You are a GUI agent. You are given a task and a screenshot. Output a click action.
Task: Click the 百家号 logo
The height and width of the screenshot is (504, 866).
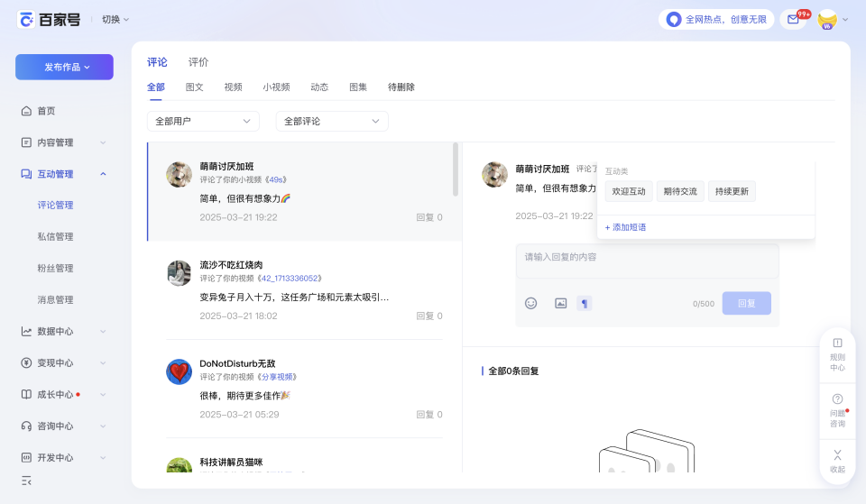49,20
